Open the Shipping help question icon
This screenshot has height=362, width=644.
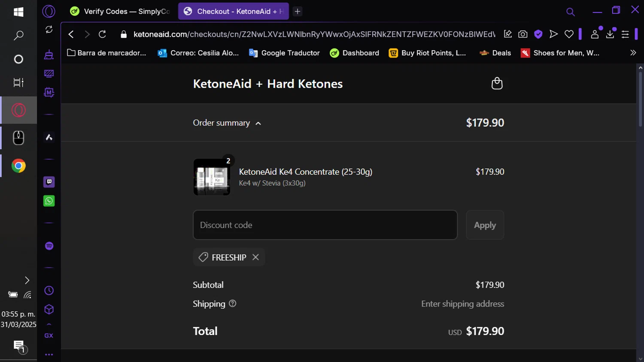coord(233,304)
